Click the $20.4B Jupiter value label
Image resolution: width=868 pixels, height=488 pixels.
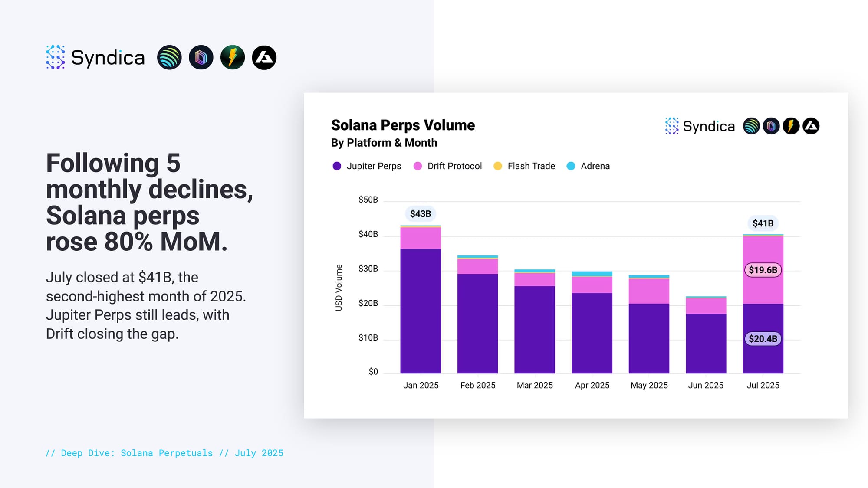point(763,339)
